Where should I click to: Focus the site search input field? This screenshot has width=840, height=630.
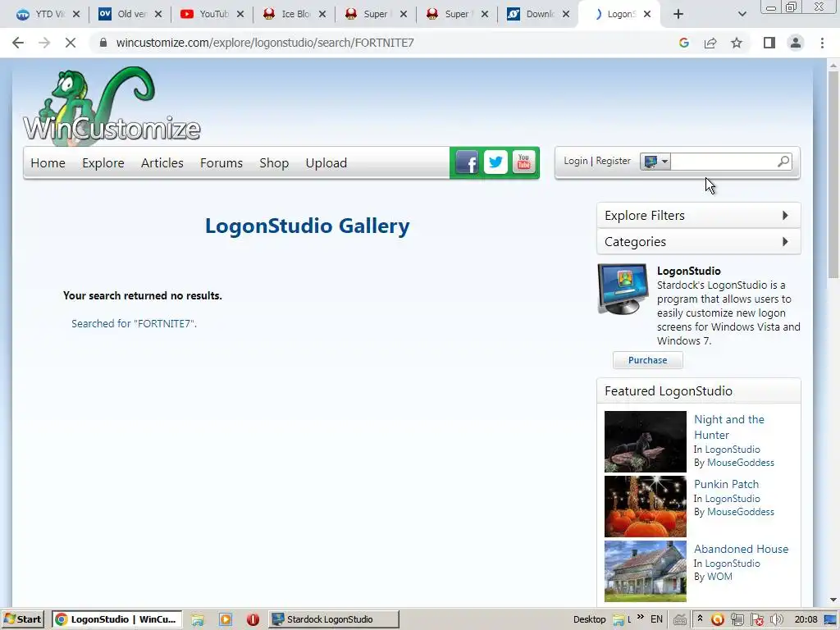tap(723, 162)
